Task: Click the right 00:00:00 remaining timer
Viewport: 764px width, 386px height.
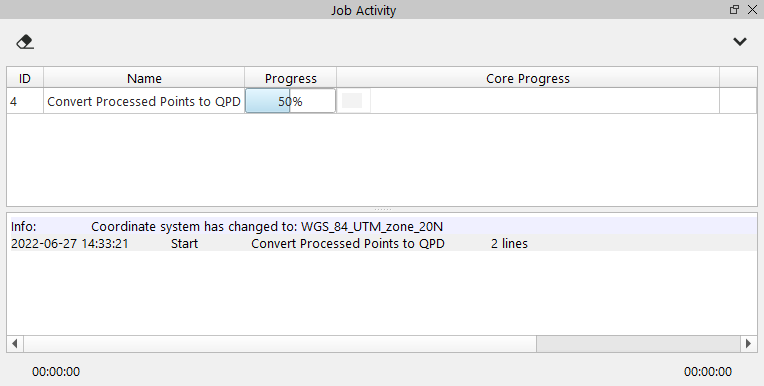Action: (707, 371)
